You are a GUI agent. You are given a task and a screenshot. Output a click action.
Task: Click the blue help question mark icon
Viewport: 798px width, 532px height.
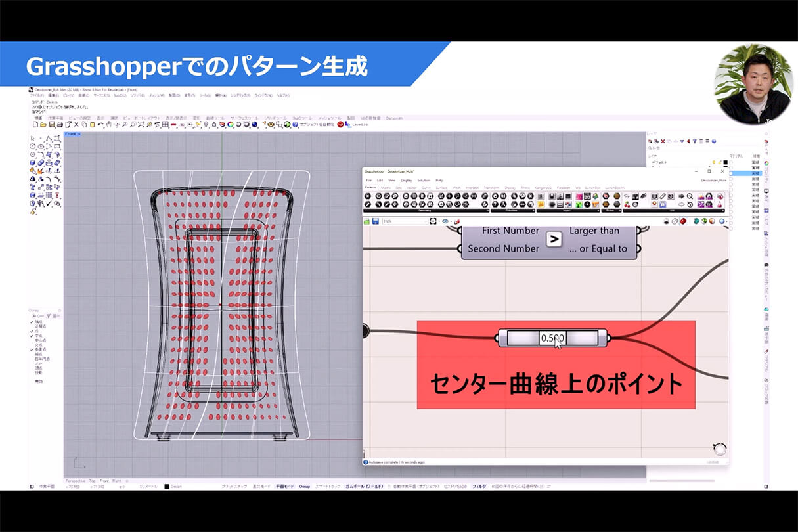tap(296, 123)
